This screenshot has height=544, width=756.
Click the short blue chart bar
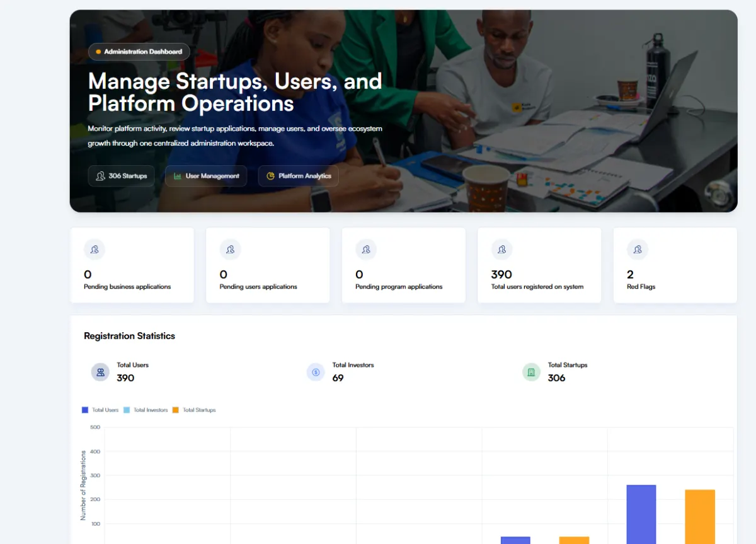point(515,540)
